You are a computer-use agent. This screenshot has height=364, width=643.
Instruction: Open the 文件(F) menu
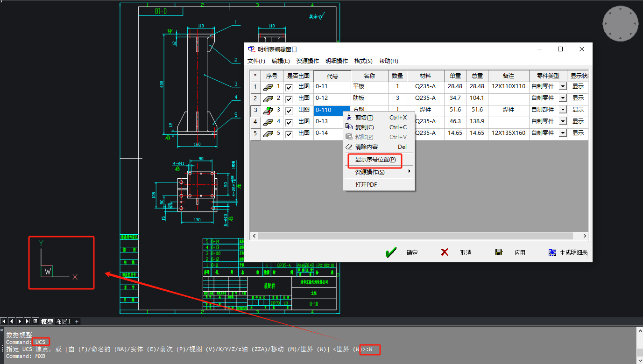256,61
